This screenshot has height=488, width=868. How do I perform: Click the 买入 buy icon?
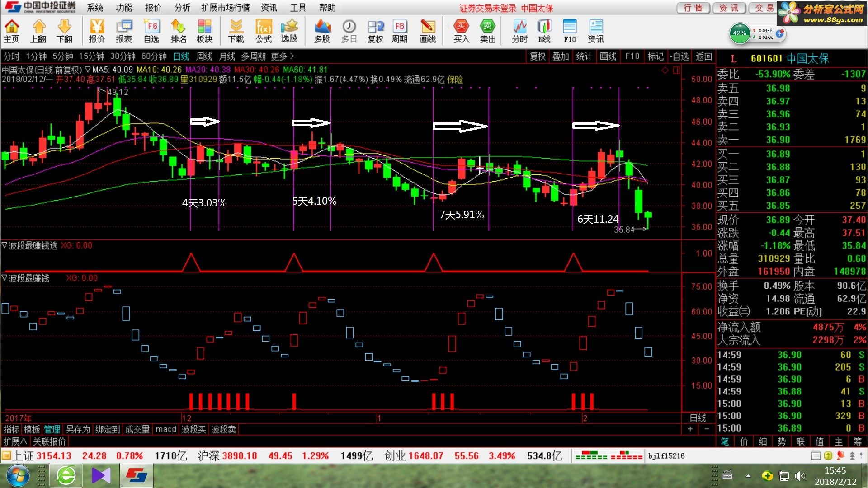pyautogui.click(x=461, y=31)
